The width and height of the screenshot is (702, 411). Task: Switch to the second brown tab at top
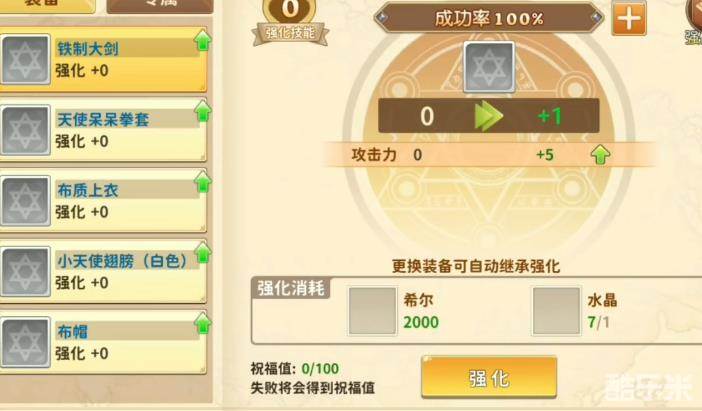click(x=160, y=5)
